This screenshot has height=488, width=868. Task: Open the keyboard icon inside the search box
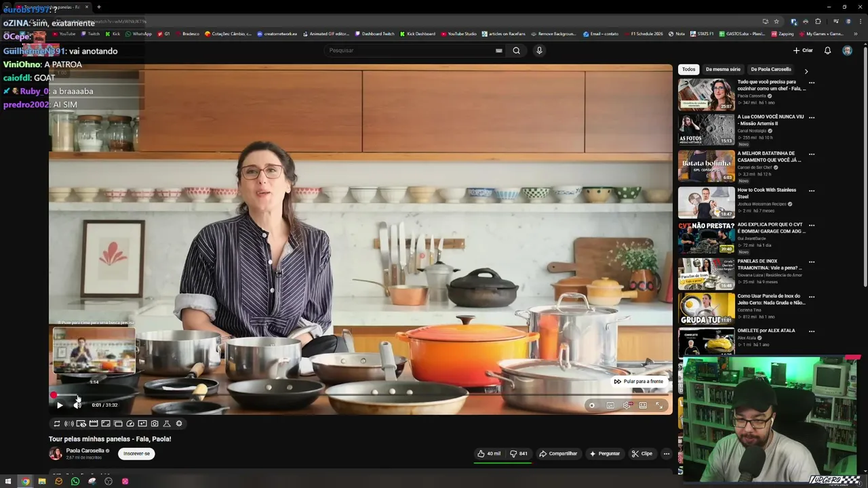click(x=499, y=50)
